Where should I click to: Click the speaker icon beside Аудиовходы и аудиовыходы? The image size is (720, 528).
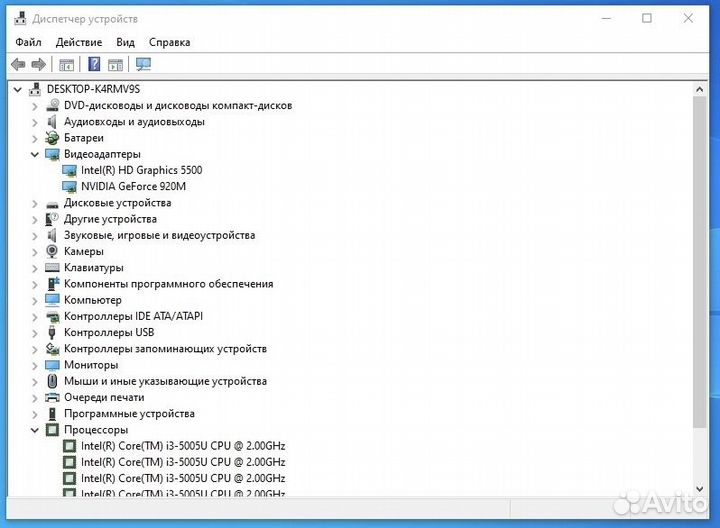pos(52,122)
